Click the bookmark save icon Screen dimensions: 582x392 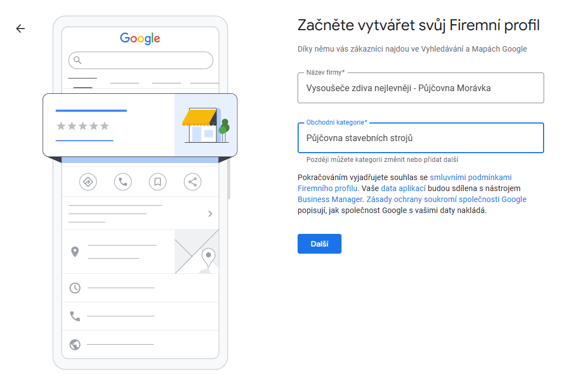(x=158, y=182)
